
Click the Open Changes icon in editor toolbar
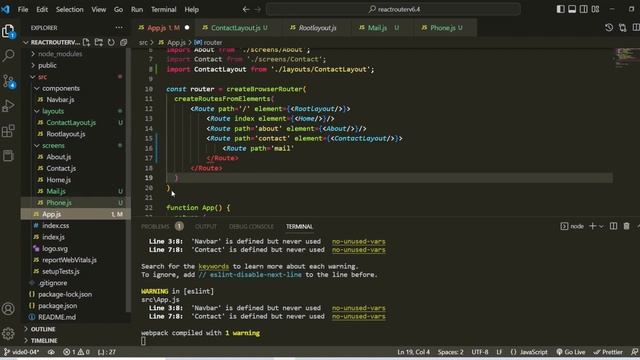click(x=623, y=27)
